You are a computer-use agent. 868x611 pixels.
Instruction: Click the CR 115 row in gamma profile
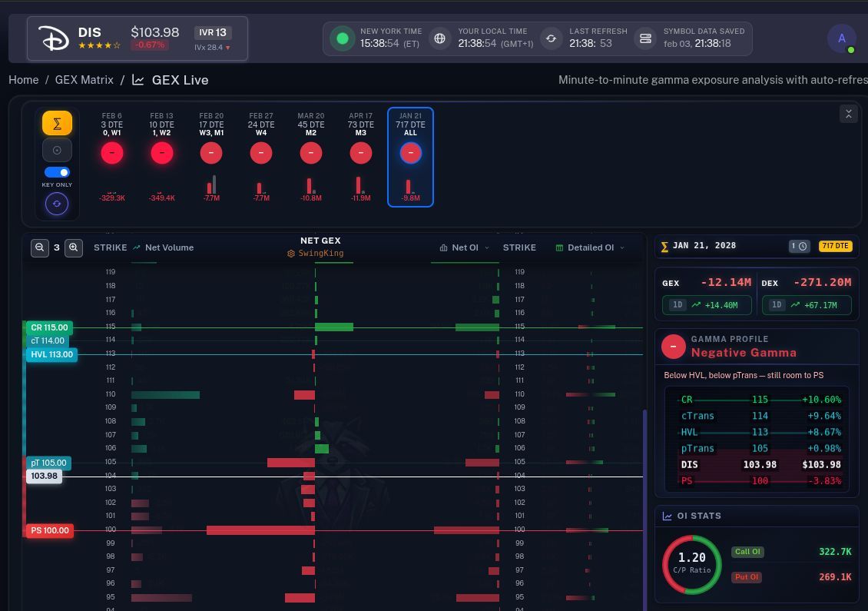[760, 400]
